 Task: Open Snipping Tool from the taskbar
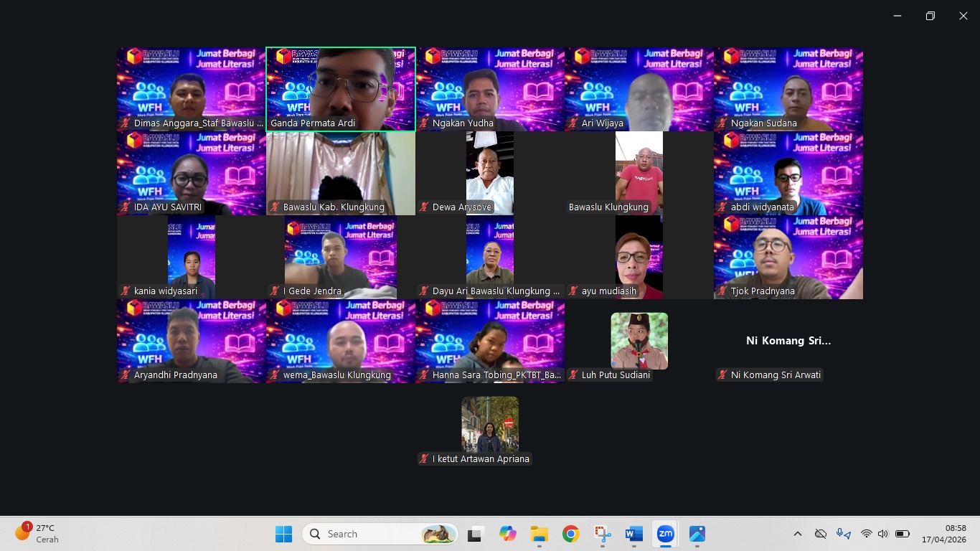(602, 534)
